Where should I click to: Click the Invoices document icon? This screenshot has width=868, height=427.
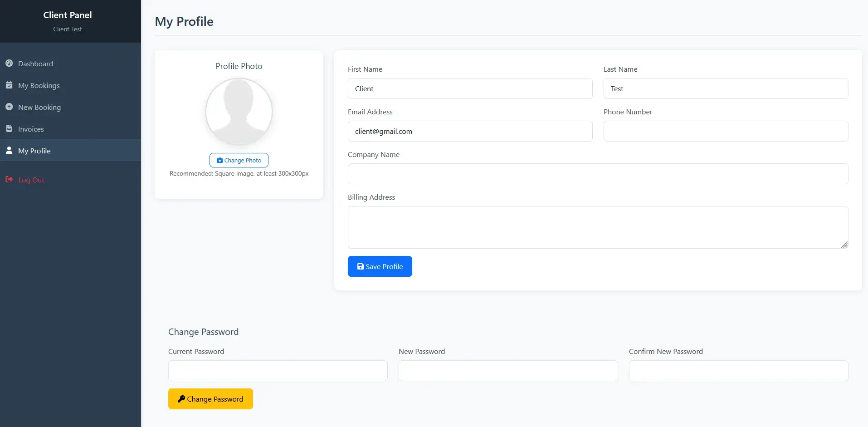tap(9, 129)
